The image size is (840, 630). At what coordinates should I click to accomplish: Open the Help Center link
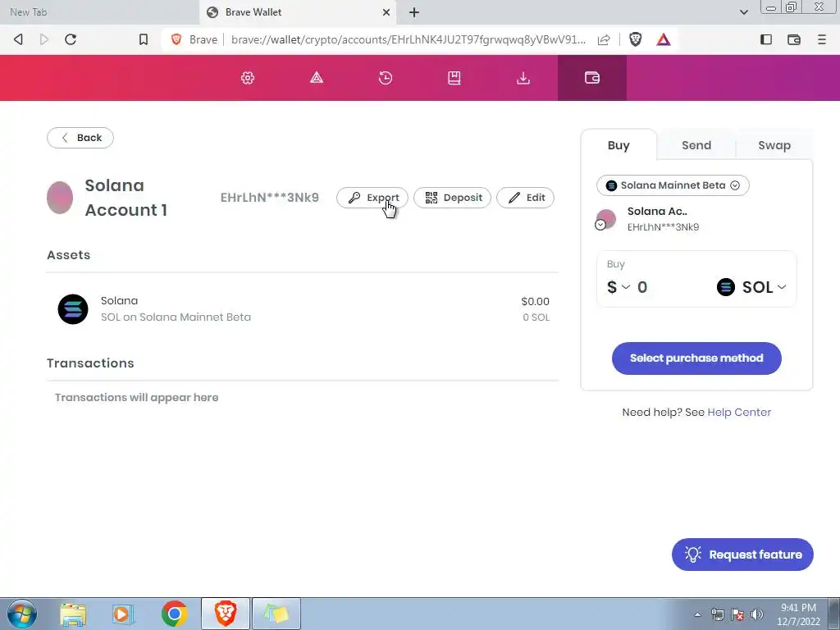tap(739, 412)
